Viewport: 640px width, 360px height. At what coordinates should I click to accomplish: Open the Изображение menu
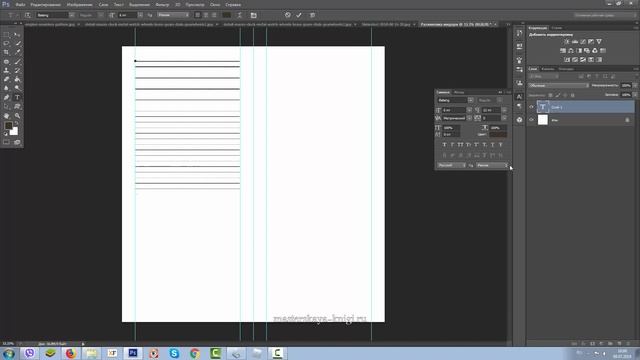click(x=80, y=5)
